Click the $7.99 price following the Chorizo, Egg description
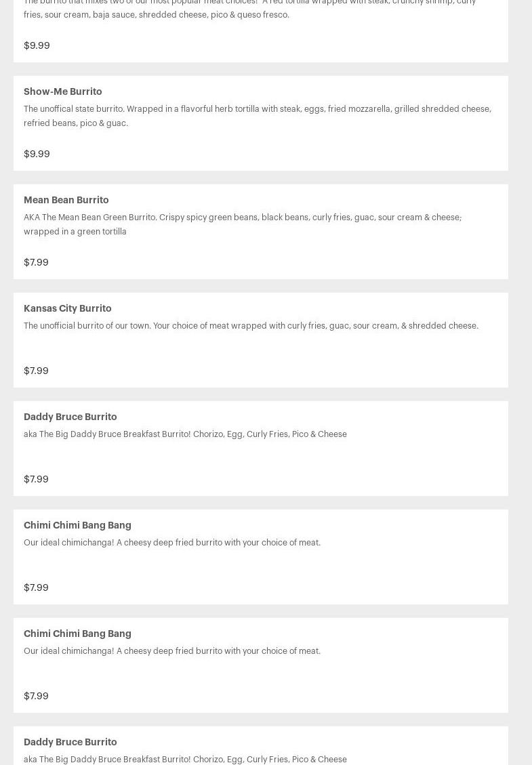Viewport: 532px width, 765px height. point(36,479)
